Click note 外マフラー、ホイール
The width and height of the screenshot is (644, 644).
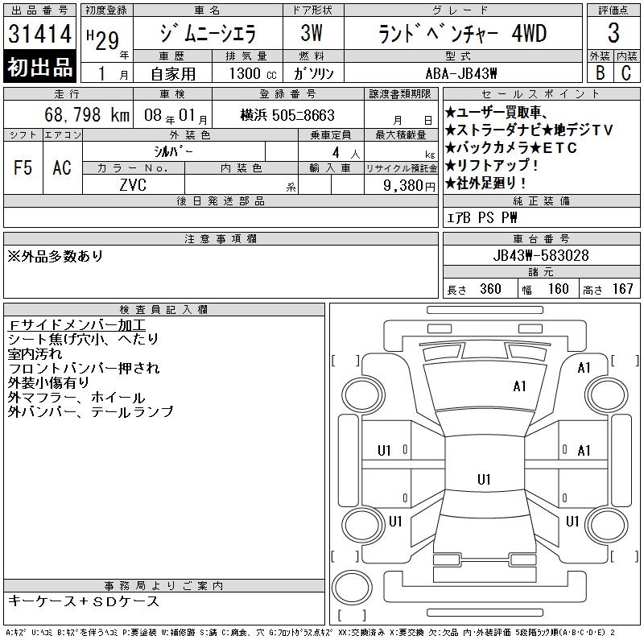click(76, 397)
